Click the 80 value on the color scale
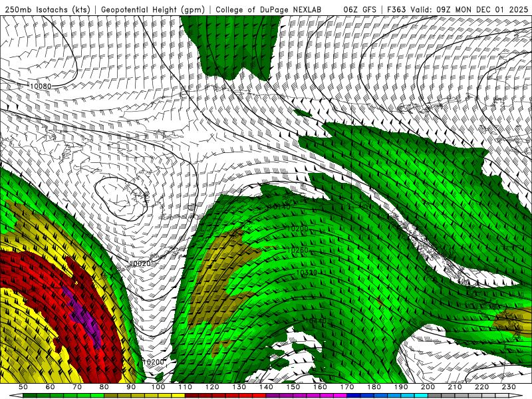Viewport: 532px width, 399px height. tap(104, 387)
